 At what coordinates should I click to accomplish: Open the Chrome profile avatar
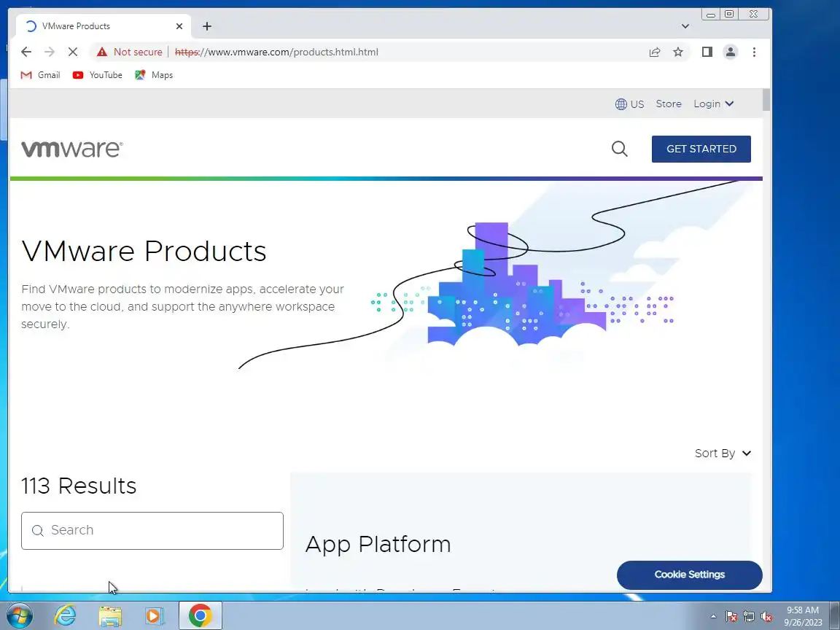tap(730, 52)
